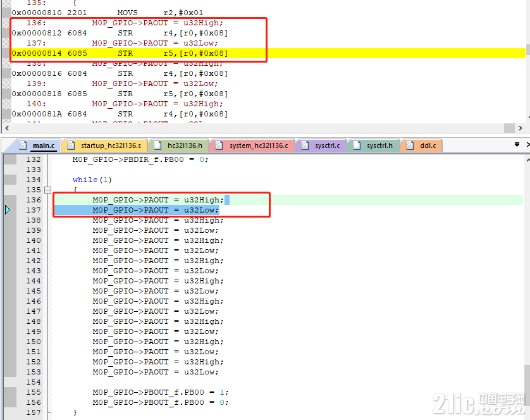Click the line number 134 in gutter

34,180
